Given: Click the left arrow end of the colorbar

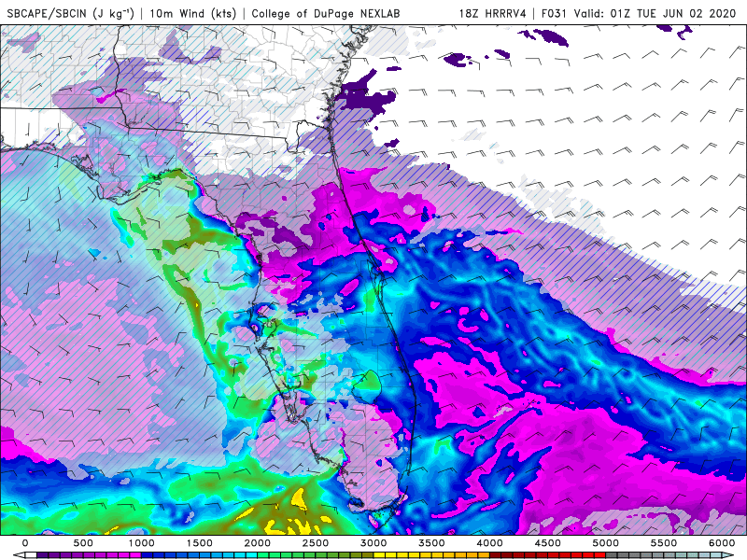Looking at the screenshot, I should tap(19, 555).
